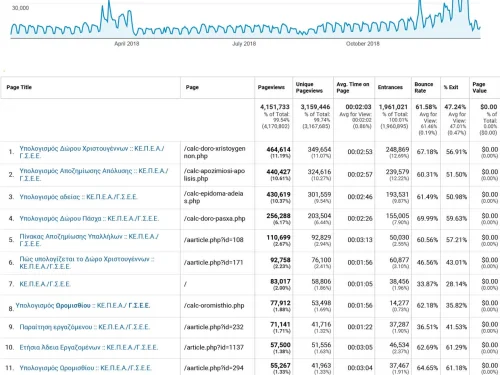Sort by the Entrances column header
500x375 pixels.
click(390, 87)
